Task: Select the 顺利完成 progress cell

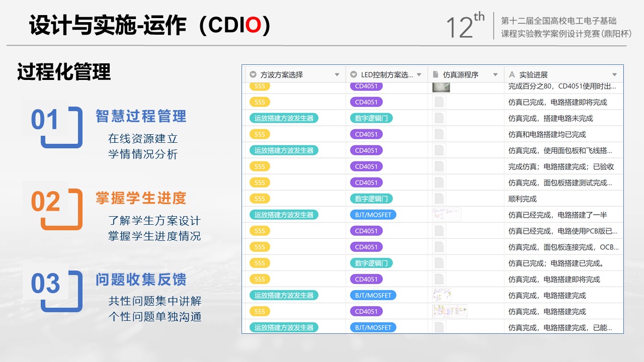Action: click(x=523, y=199)
